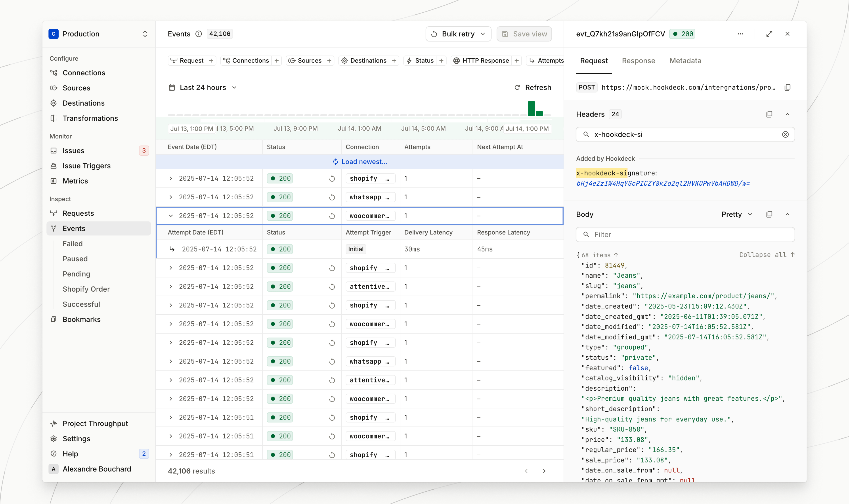
Task: Expand event panel to full screen
Action: (769, 34)
